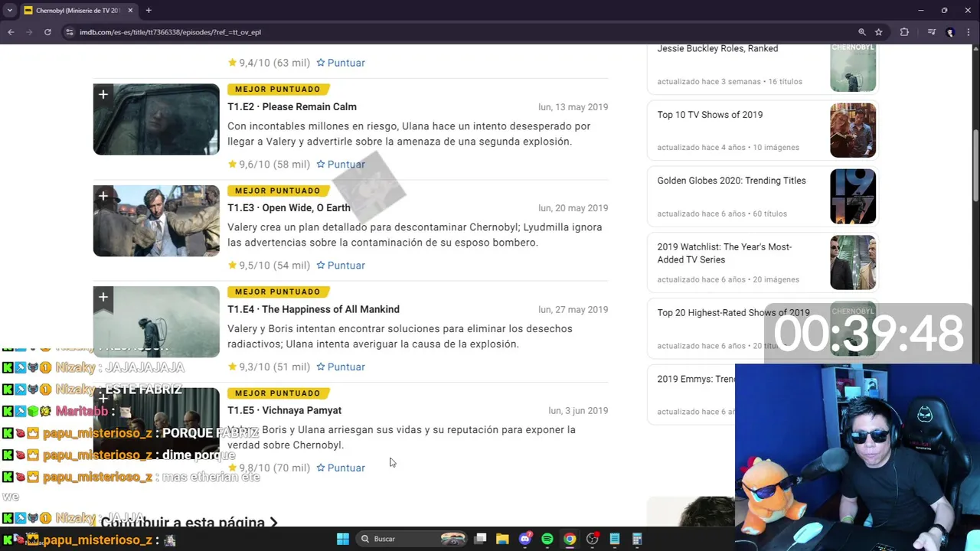Rate Please Remain Calm with Puntuar
980x551 pixels.
[341, 164]
